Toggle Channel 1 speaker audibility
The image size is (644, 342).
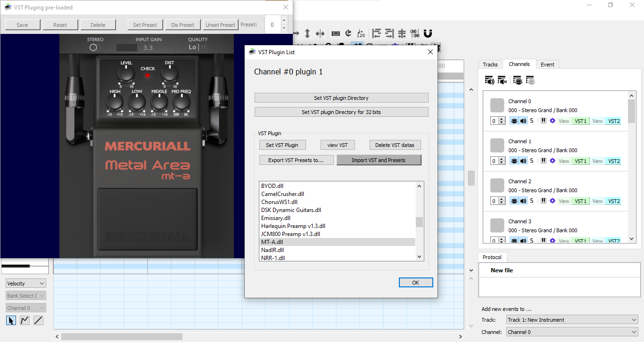point(523,161)
